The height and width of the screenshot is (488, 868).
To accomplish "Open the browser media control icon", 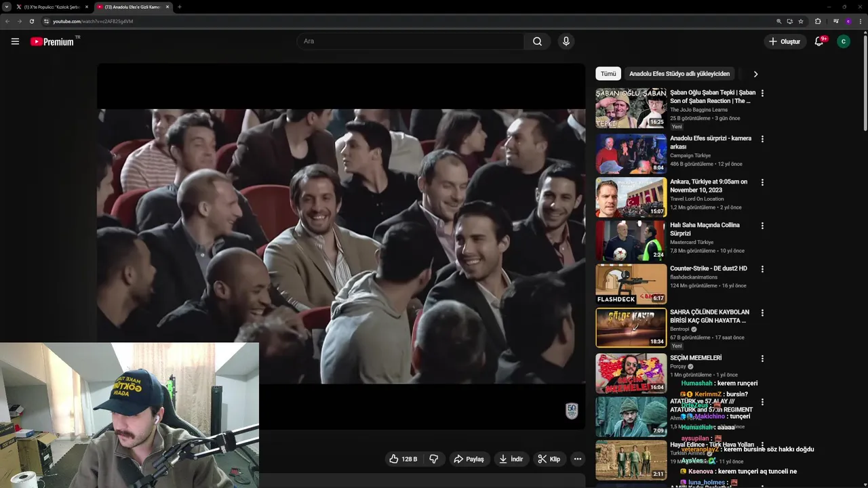I will coord(836,21).
